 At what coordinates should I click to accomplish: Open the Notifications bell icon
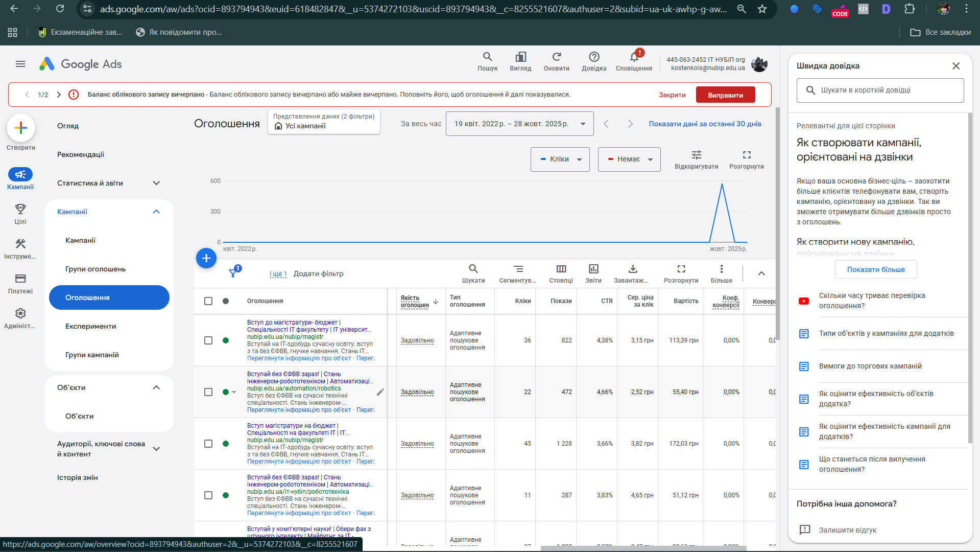tap(634, 57)
